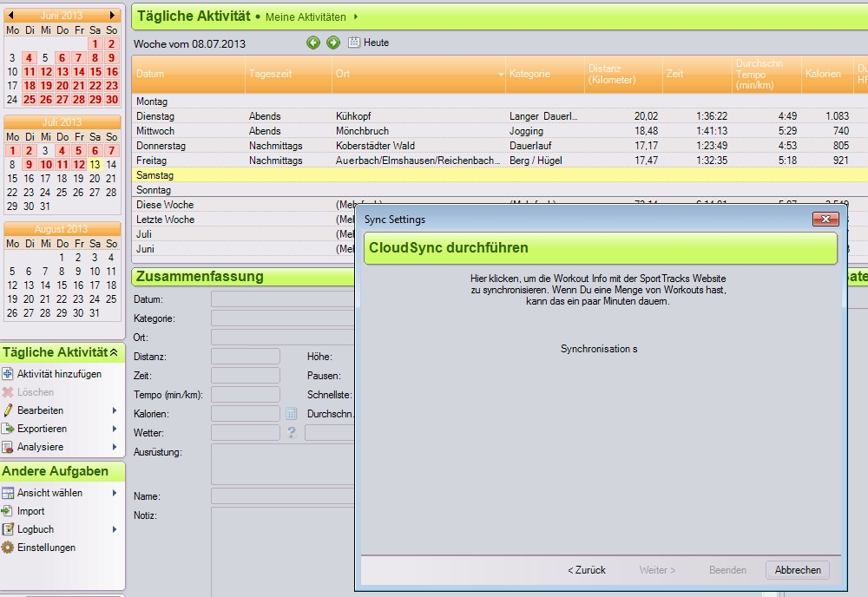Open the Meine Aktivitäten dropdown arrow

pyautogui.click(x=356, y=17)
